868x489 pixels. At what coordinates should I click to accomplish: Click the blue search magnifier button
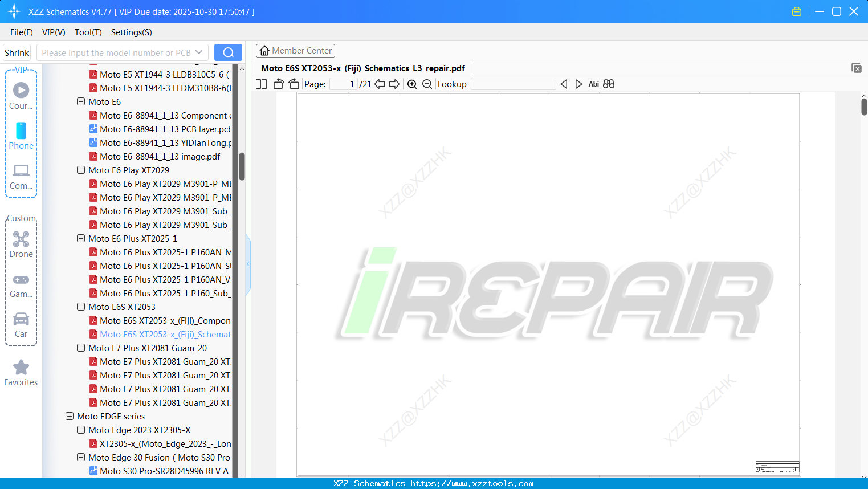[228, 52]
